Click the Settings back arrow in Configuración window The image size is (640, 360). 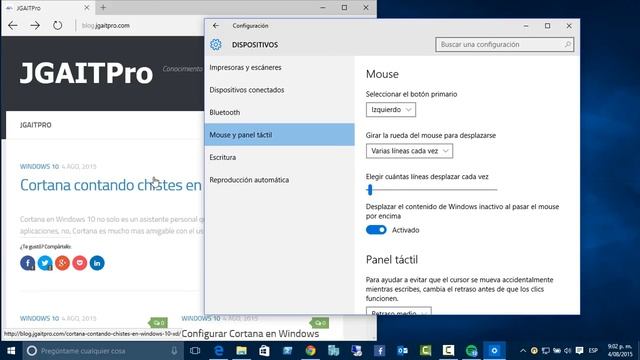216,26
